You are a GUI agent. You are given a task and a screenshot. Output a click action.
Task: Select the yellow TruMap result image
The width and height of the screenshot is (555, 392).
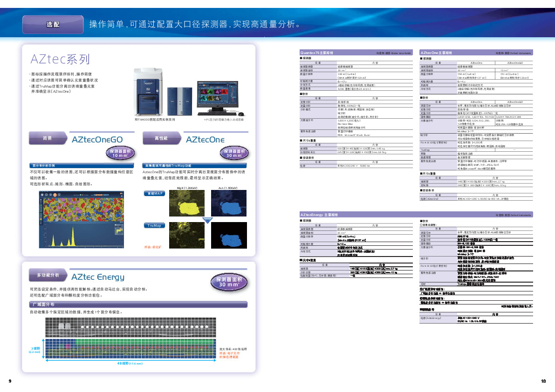[186, 236]
